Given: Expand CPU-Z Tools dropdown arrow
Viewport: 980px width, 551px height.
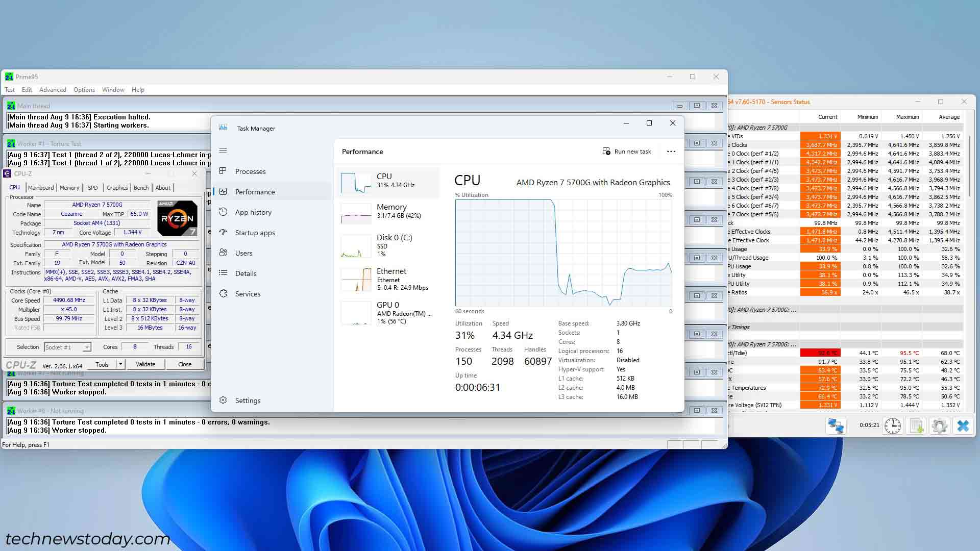Looking at the screenshot, I should pos(120,364).
